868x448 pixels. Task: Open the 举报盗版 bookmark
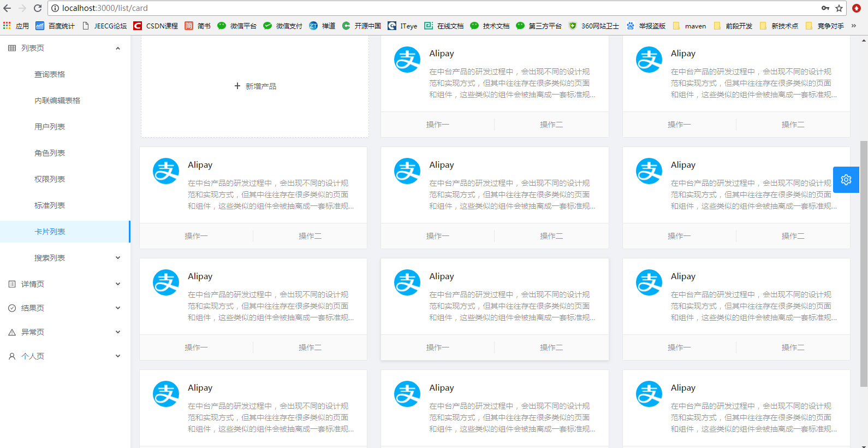click(646, 26)
